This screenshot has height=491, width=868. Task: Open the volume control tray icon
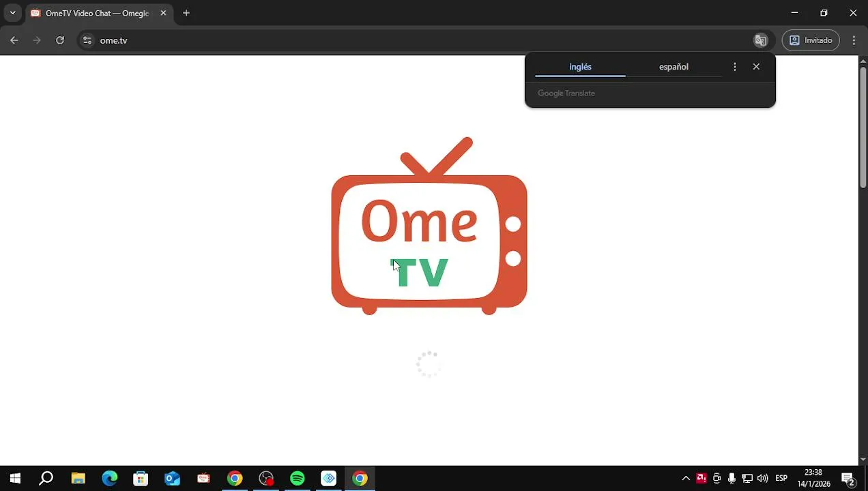coord(763,478)
